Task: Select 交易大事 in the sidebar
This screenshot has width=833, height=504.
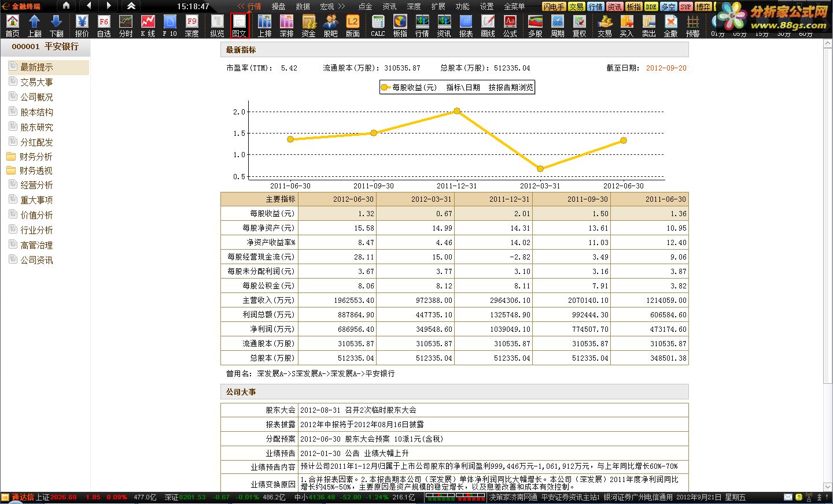Action: [36, 82]
